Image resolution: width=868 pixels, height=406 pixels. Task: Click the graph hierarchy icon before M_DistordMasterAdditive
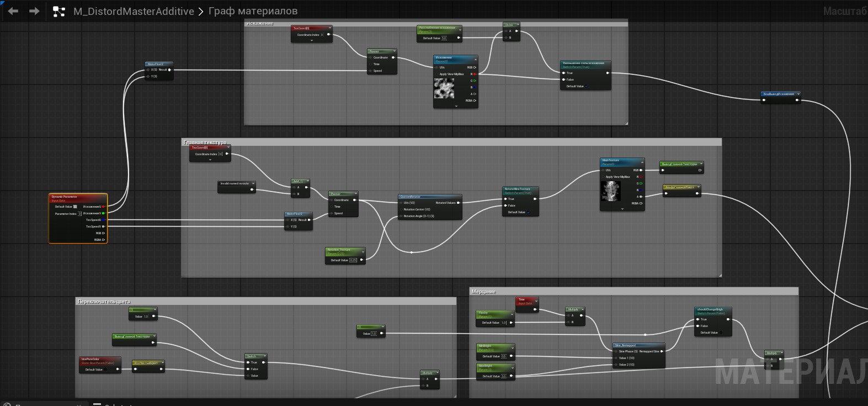coord(58,11)
